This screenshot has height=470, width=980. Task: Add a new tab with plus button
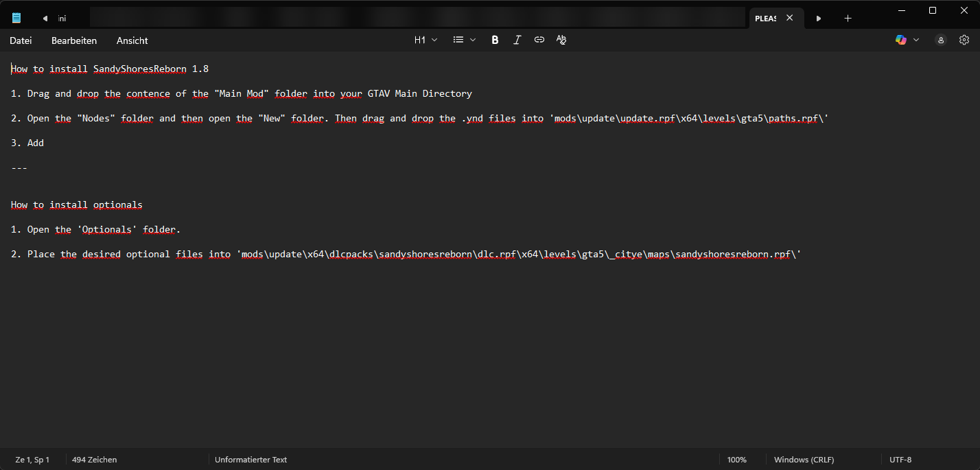(848, 19)
